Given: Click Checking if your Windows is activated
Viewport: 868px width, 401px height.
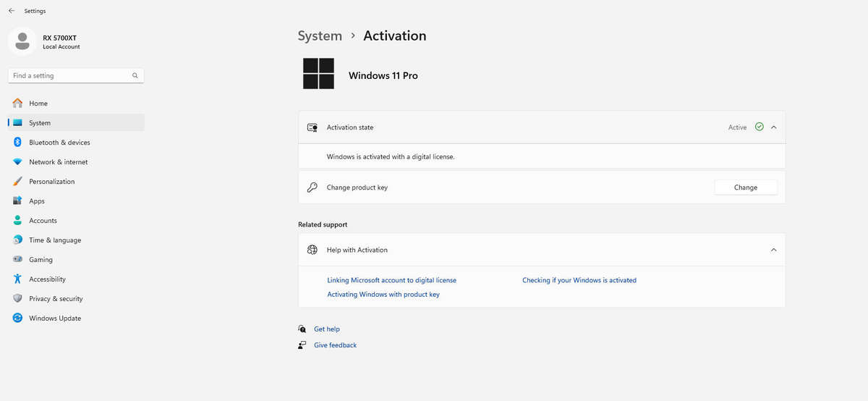Looking at the screenshot, I should coord(579,280).
